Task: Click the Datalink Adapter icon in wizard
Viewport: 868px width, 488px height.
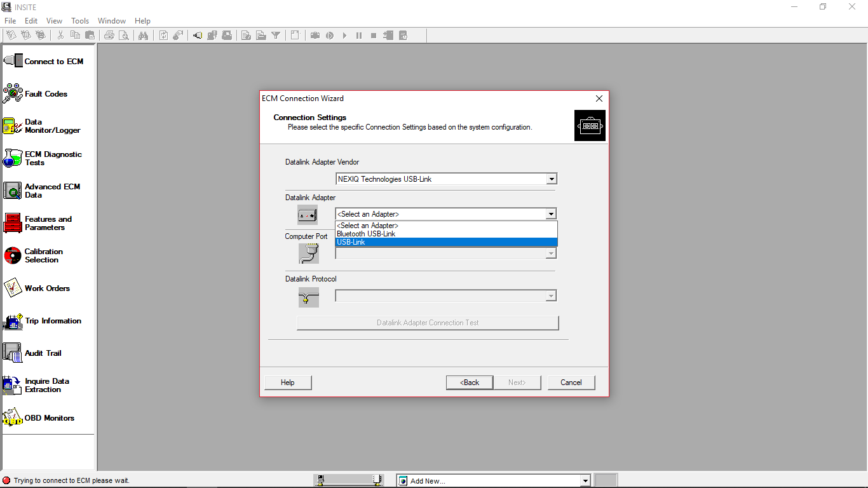Action: coord(308,215)
